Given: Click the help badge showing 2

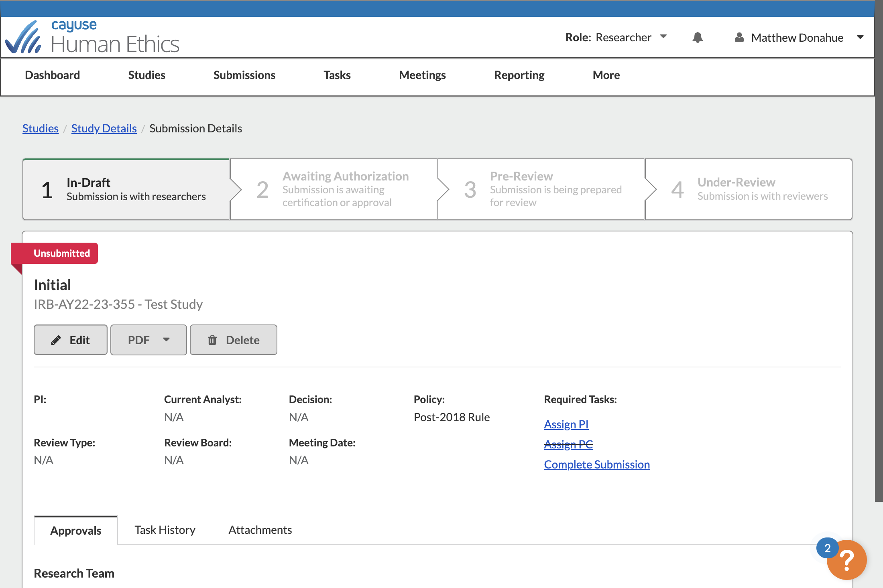Looking at the screenshot, I should [x=827, y=548].
